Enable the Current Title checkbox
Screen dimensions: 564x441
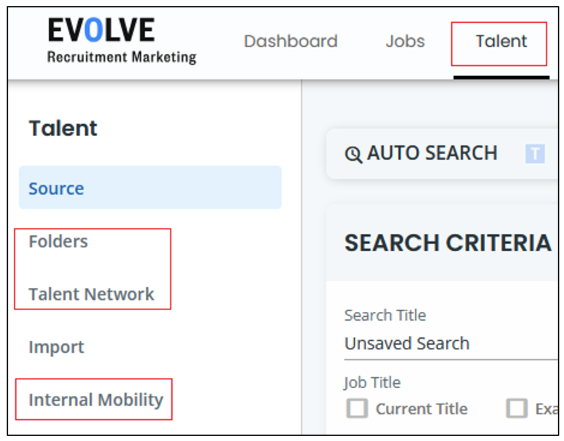pos(357,409)
